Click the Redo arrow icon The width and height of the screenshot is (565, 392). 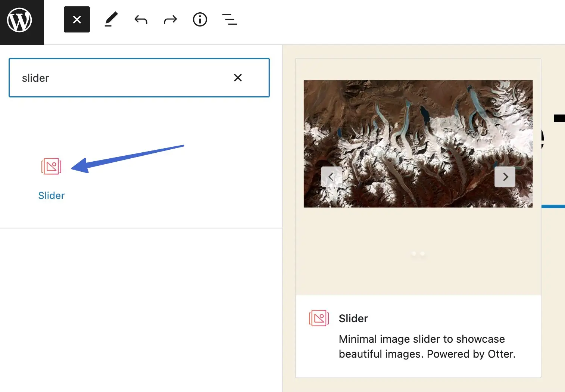pos(170,19)
